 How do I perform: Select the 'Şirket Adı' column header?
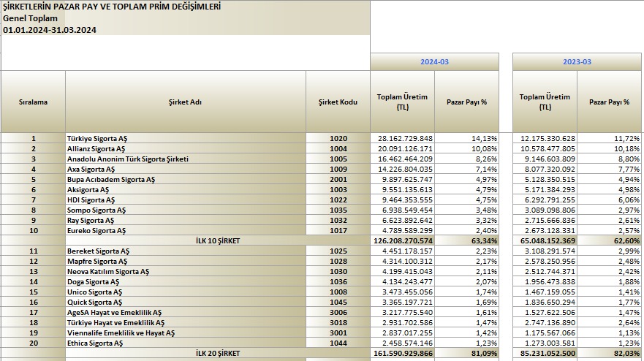(x=185, y=102)
